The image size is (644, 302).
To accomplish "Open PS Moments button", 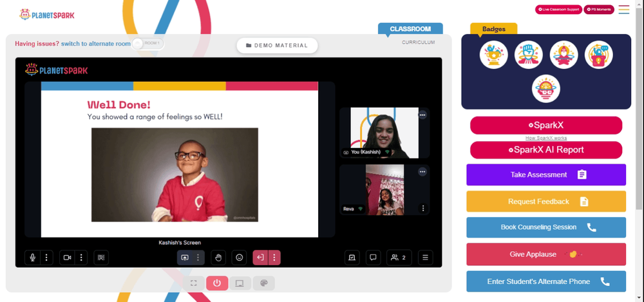I will [x=599, y=10].
